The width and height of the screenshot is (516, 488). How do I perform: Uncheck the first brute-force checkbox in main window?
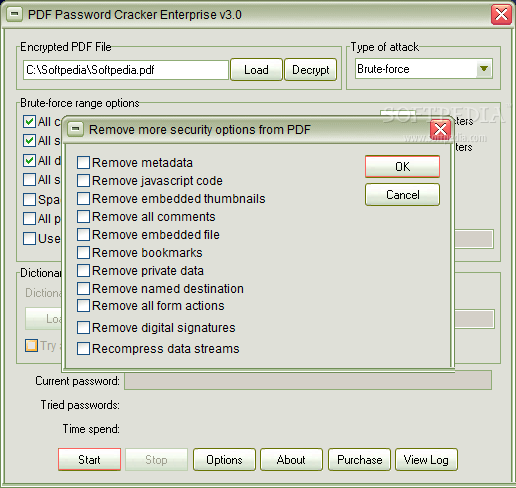coord(30,122)
